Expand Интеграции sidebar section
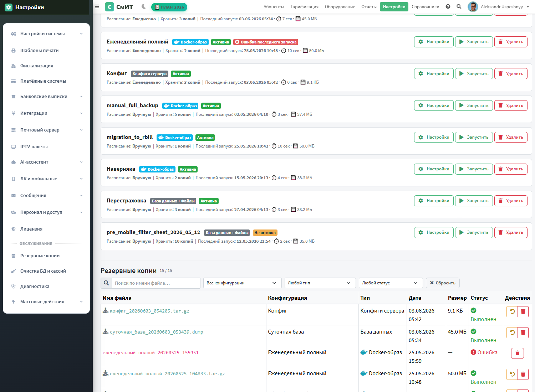Viewport: 535px width, 392px height. [46, 113]
